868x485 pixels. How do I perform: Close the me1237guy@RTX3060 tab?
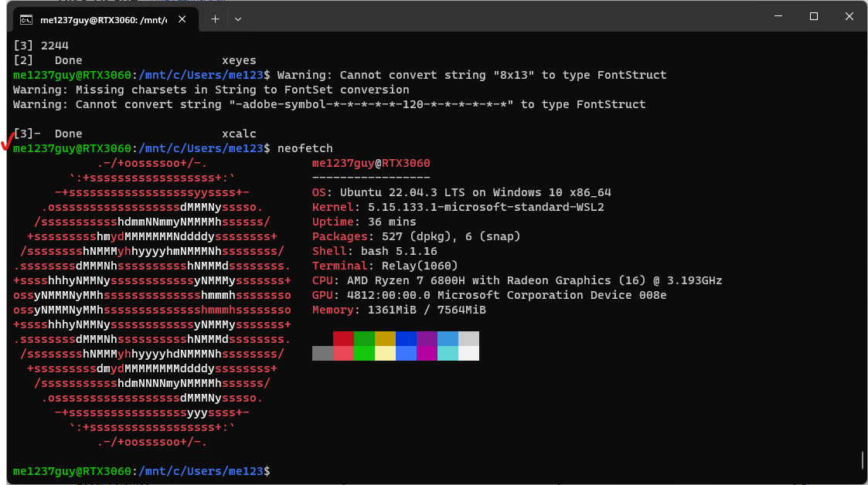point(182,19)
